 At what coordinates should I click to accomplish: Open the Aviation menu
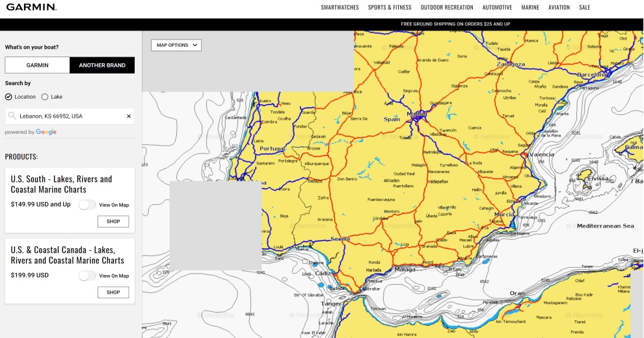point(559,8)
